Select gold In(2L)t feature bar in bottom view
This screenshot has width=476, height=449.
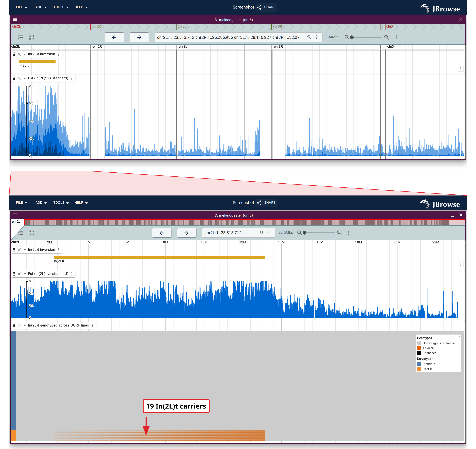coord(159,257)
